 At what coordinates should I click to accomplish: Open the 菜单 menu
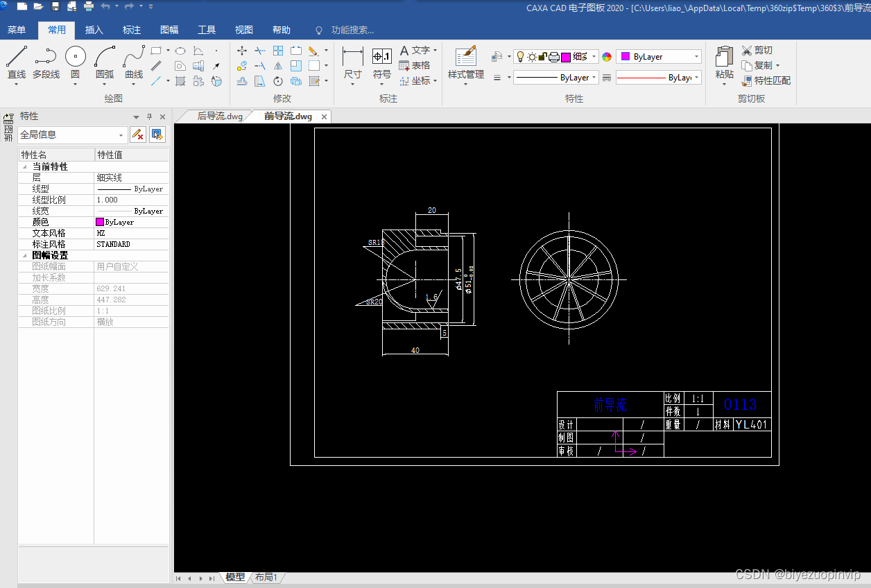tap(17, 30)
